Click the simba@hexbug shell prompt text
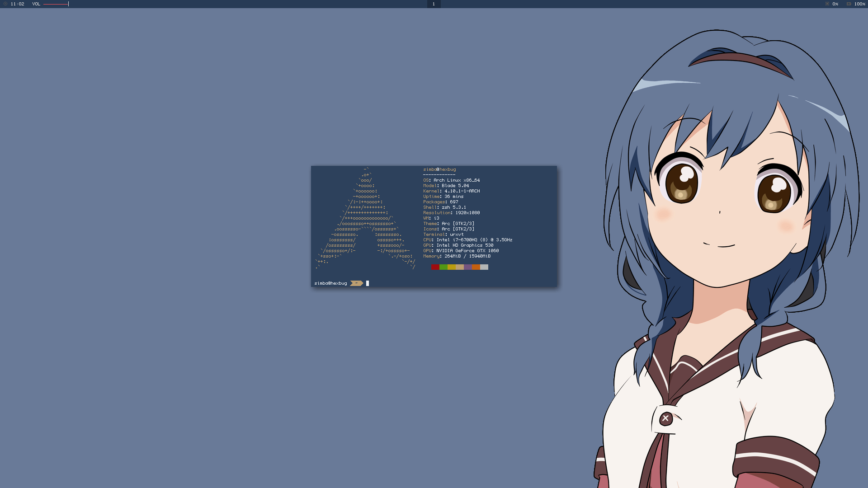Screen dimensions: 868x488 (331, 283)
